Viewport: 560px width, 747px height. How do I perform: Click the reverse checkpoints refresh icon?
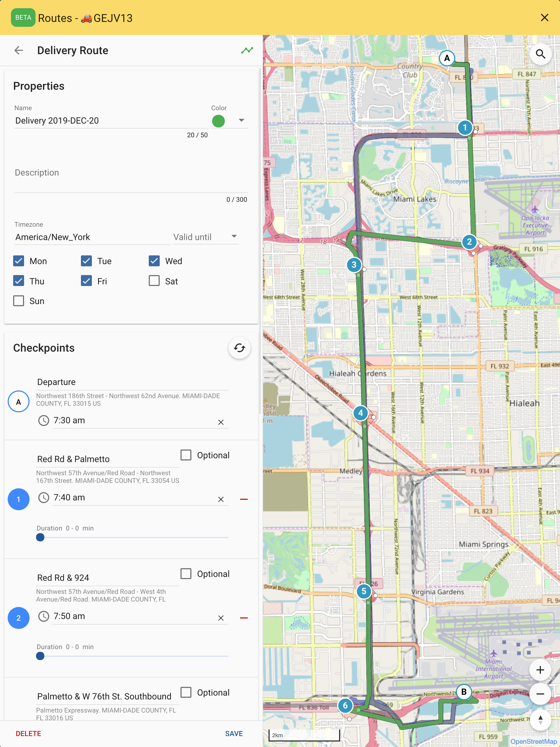tap(239, 348)
